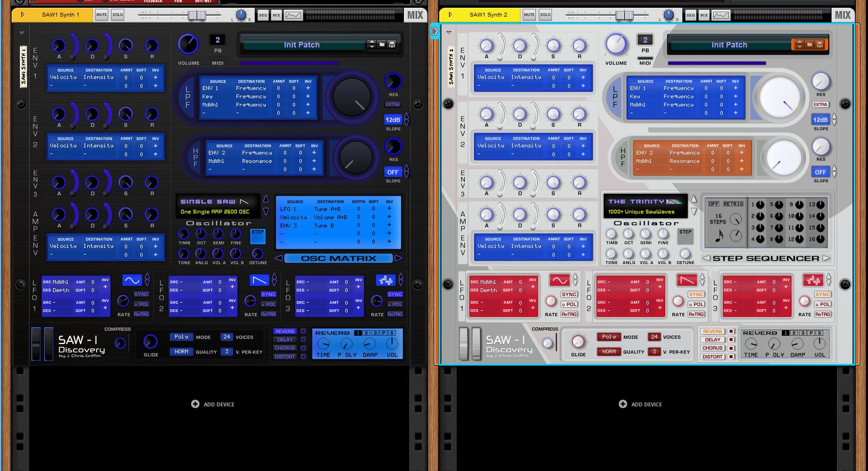Add device in right rack column
The height and width of the screenshot is (471, 868).
pos(640,404)
